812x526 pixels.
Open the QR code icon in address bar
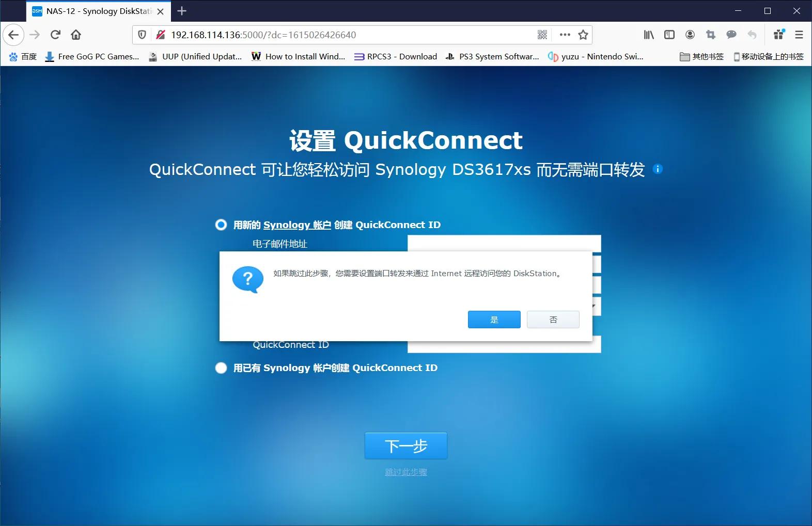542,35
